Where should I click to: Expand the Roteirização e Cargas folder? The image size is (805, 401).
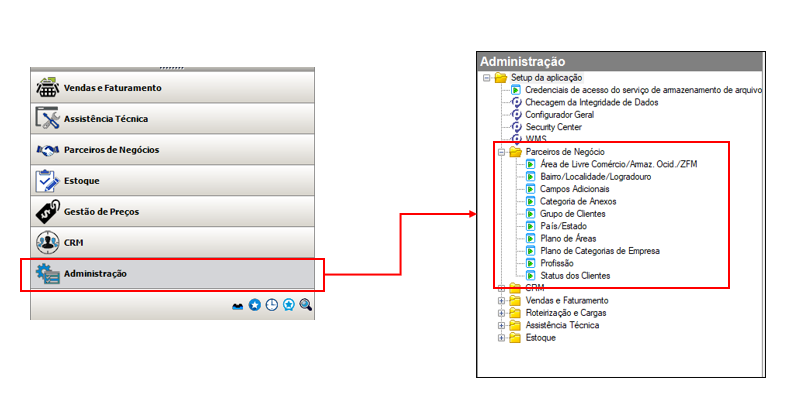tap(502, 313)
